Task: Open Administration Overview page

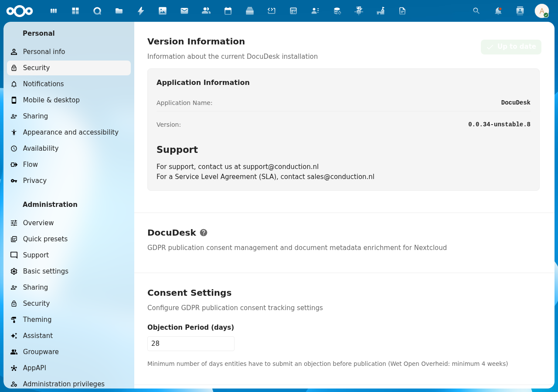Action: (69, 223)
